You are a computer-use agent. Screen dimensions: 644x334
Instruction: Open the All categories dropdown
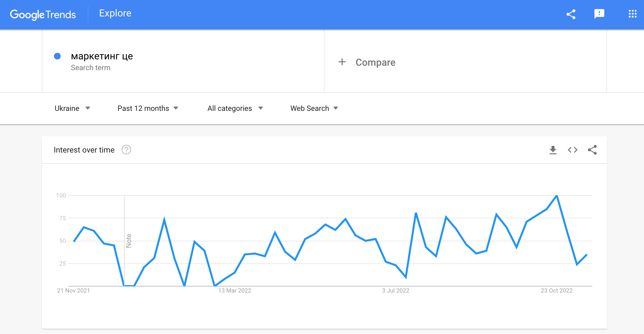coord(235,108)
